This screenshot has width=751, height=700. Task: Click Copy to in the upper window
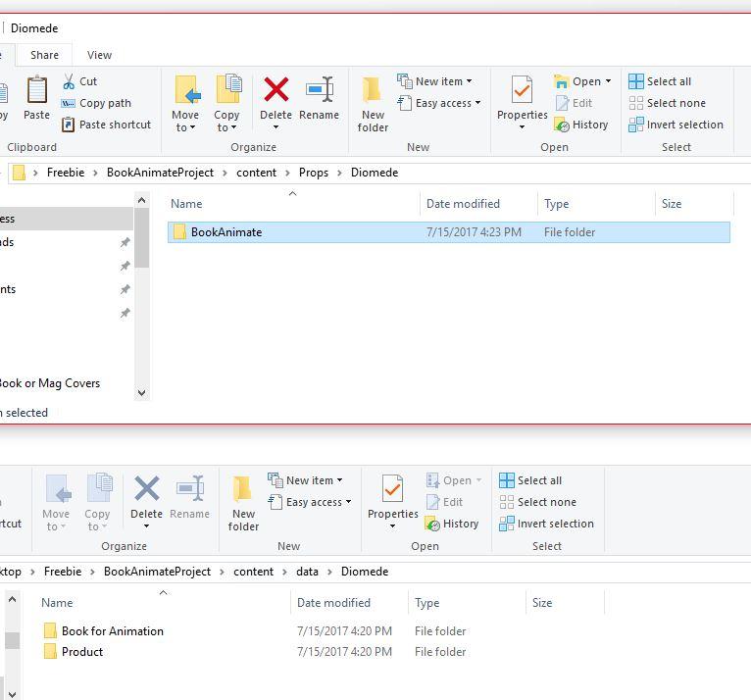coord(226,104)
